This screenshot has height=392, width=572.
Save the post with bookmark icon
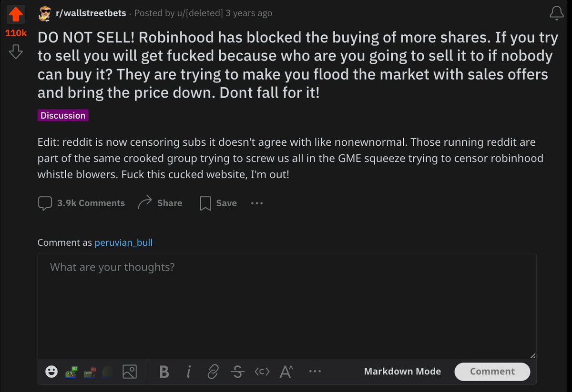point(218,203)
